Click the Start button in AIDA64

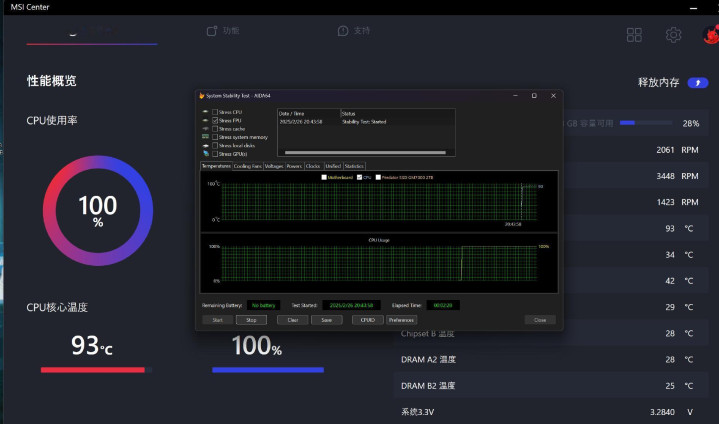coord(217,320)
